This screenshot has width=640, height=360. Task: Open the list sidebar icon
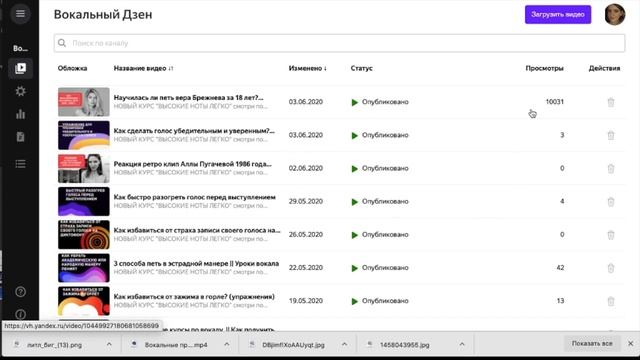tap(20, 164)
